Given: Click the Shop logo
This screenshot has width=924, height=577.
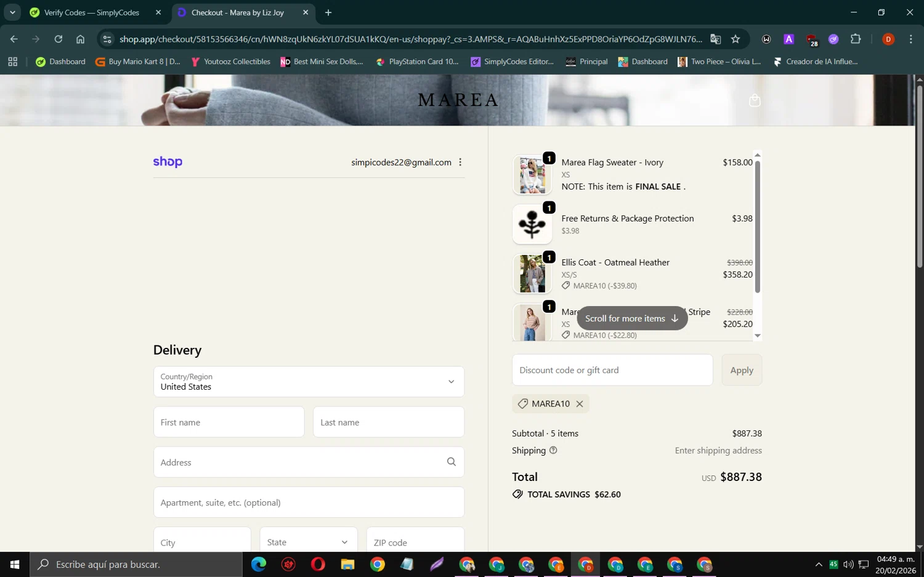Looking at the screenshot, I should (x=168, y=162).
